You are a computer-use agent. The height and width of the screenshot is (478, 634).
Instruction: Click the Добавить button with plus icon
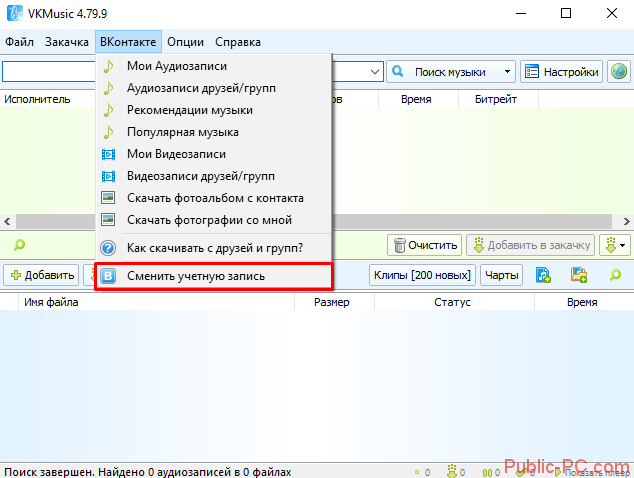[42, 275]
